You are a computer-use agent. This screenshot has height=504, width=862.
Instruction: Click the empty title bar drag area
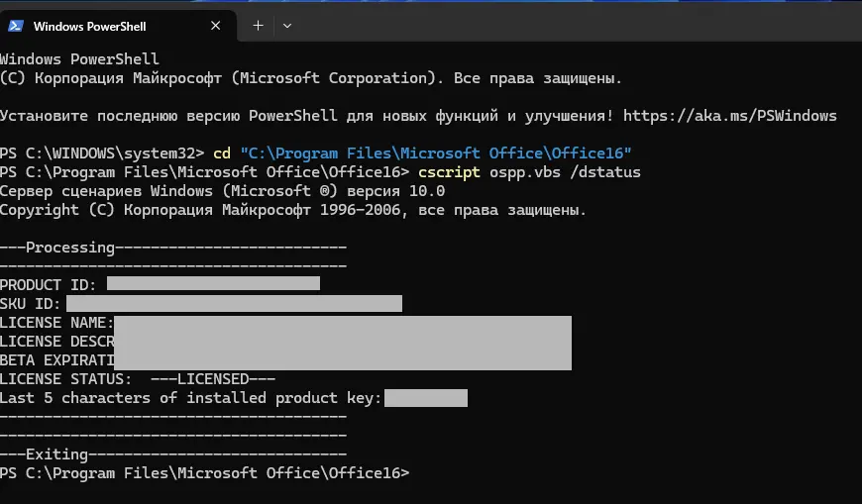(575, 26)
